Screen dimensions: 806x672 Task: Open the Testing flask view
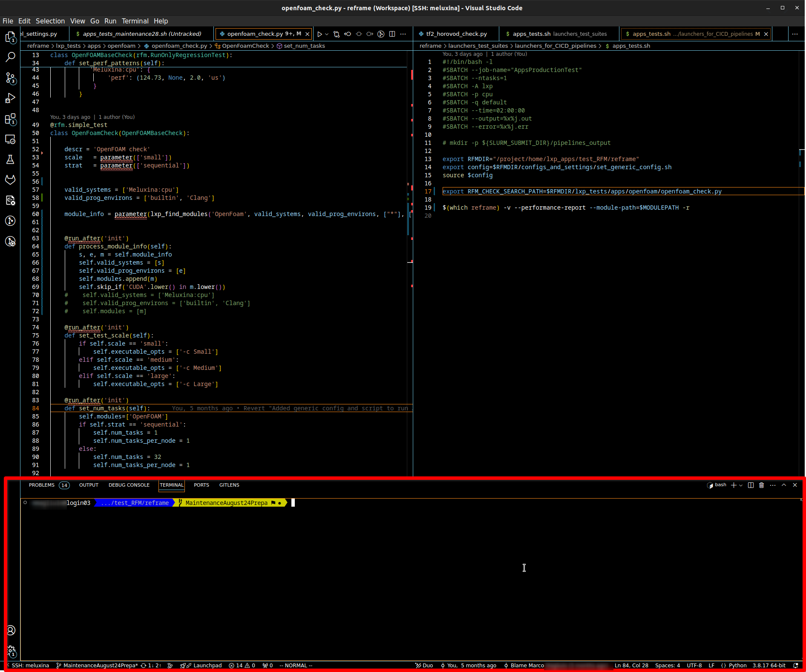click(x=10, y=159)
